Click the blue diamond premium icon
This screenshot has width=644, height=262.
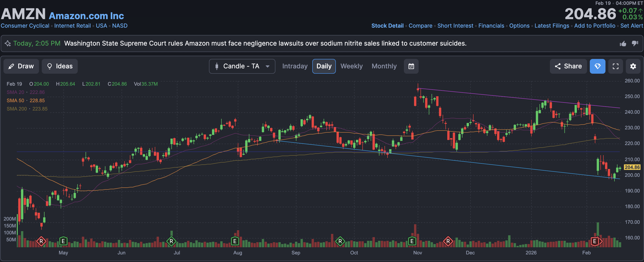(x=597, y=66)
